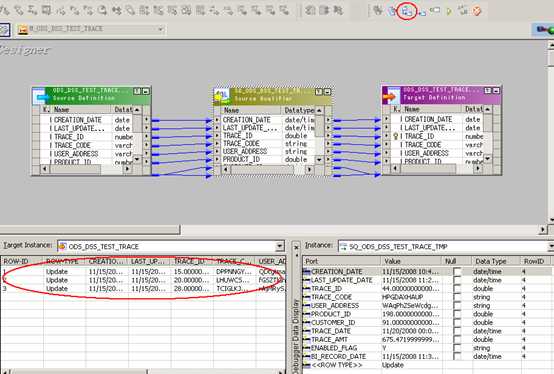Toggle Null checkbox for TRACE_ID port
554x374 pixels.
[458, 289]
